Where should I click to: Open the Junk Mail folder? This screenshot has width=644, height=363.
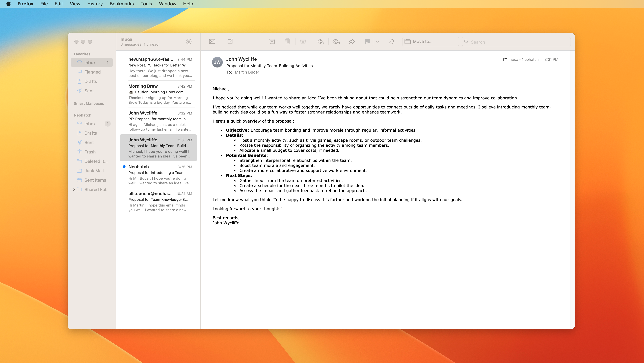coord(92,171)
